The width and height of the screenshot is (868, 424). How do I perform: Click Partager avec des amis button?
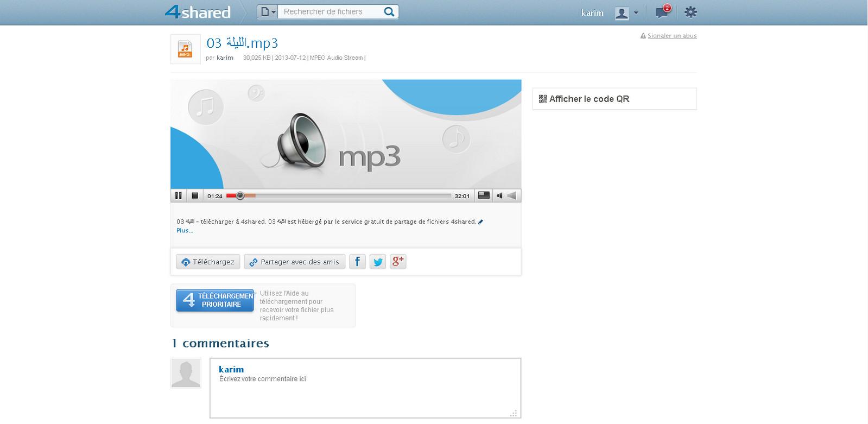(294, 262)
